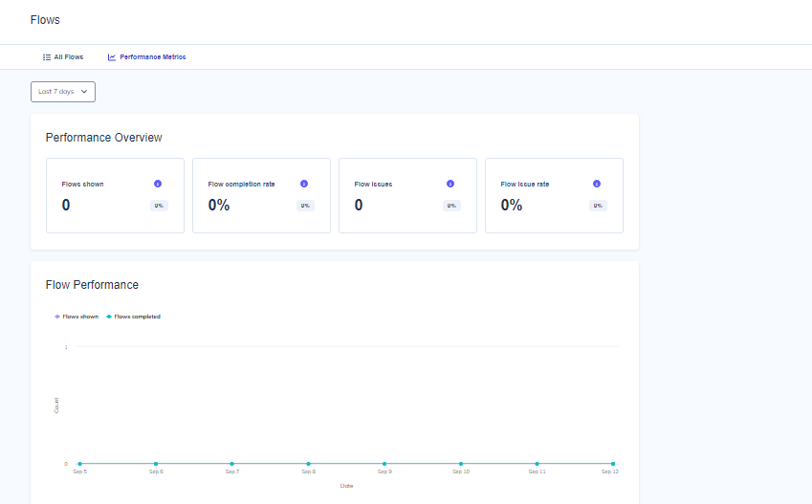Screen dimensions: 812x504
Task: Click the Performance Overview heading
Action: (x=103, y=138)
